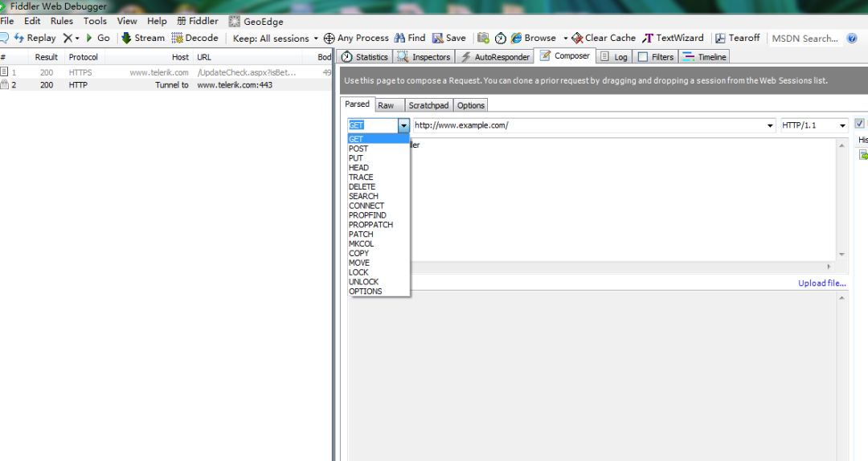Toggle the Decode toolbar button
The height and width of the screenshot is (461, 868).
point(194,39)
